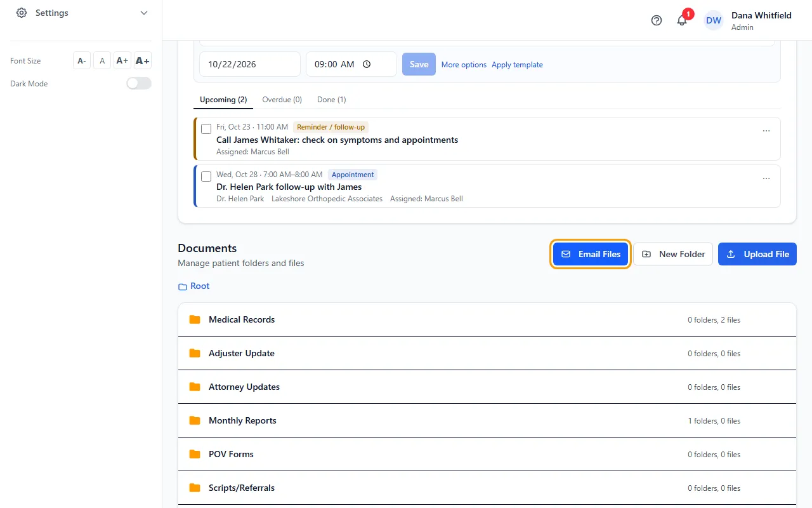Click the Settings gear icon

22,13
